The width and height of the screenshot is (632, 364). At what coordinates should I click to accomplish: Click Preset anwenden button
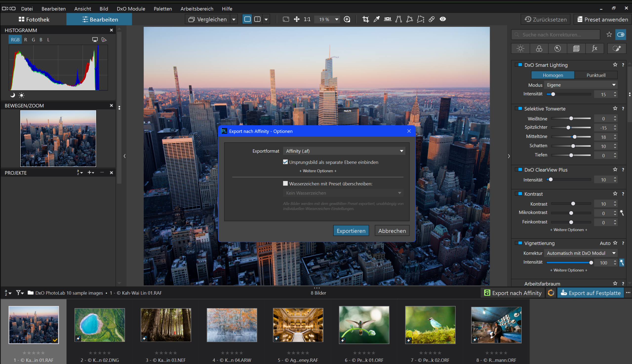(x=602, y=19)
